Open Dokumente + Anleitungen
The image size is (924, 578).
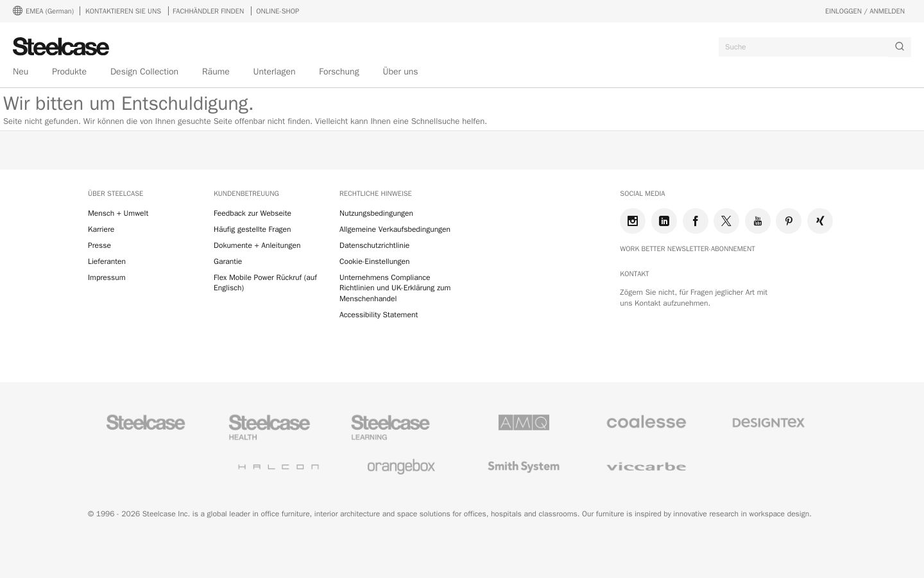(257, 245)
